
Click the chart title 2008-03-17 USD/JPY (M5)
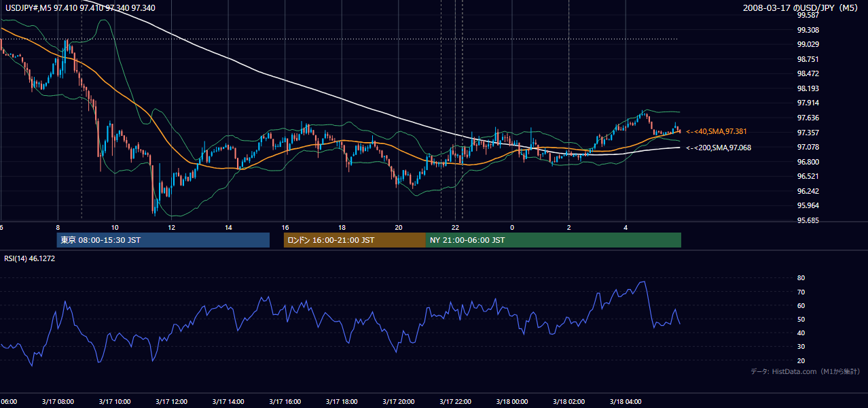pos(801,8)
